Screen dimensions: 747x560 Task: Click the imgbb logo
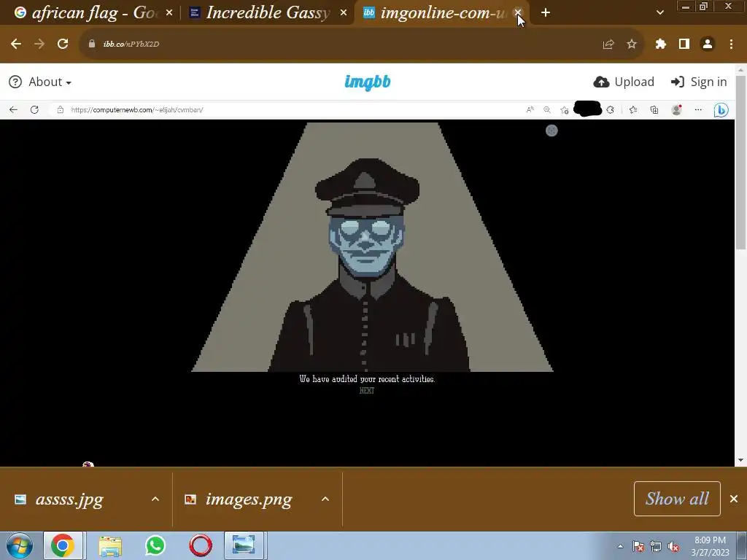[x=368, y=82]
